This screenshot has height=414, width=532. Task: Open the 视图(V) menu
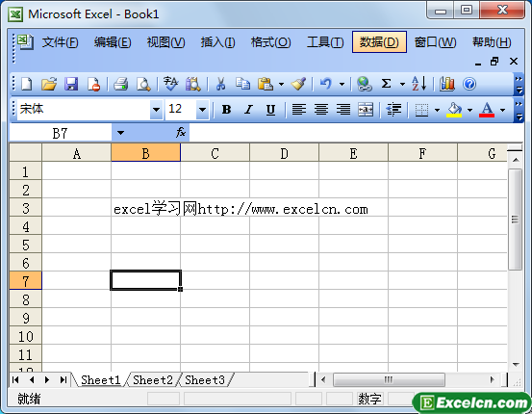165,42
